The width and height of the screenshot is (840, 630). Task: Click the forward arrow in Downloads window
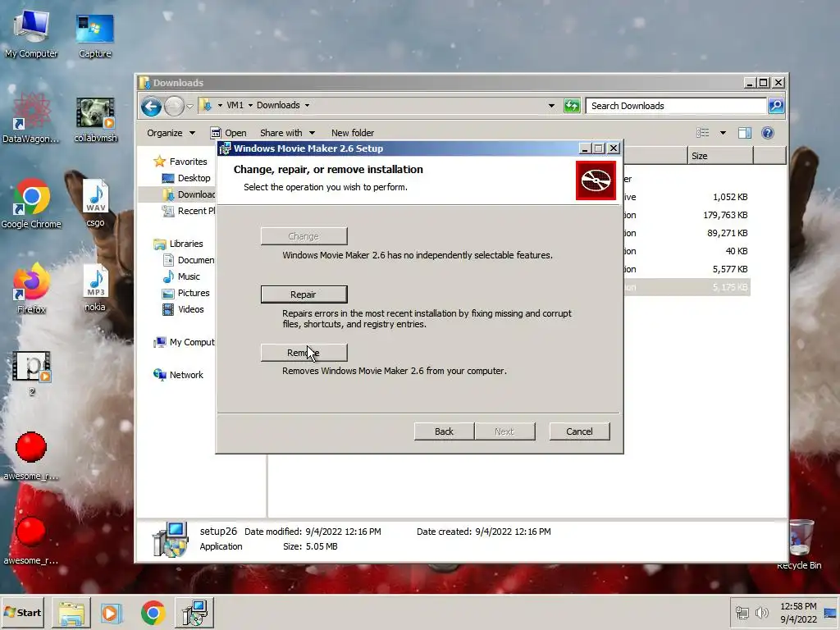(x=174, y=106)
